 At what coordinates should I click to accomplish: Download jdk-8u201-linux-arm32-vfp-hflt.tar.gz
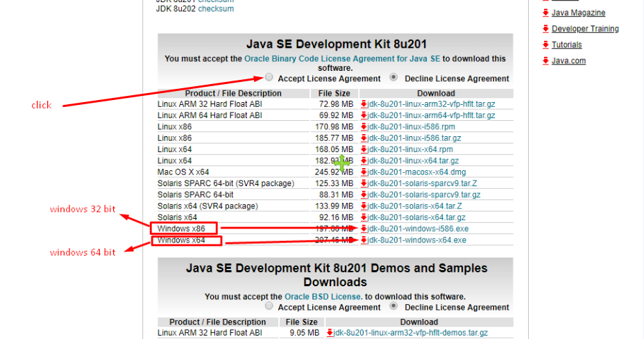click(x=431, y=104)
